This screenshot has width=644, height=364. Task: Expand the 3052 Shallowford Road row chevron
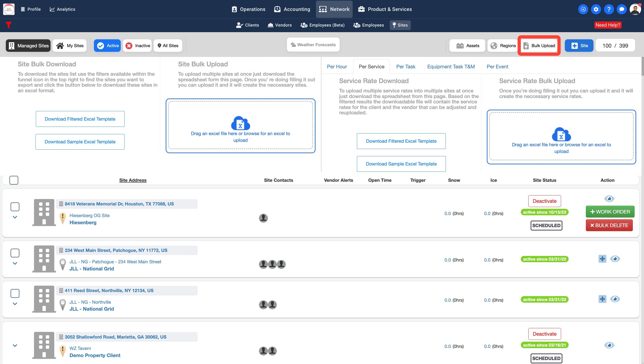[15, 346]
